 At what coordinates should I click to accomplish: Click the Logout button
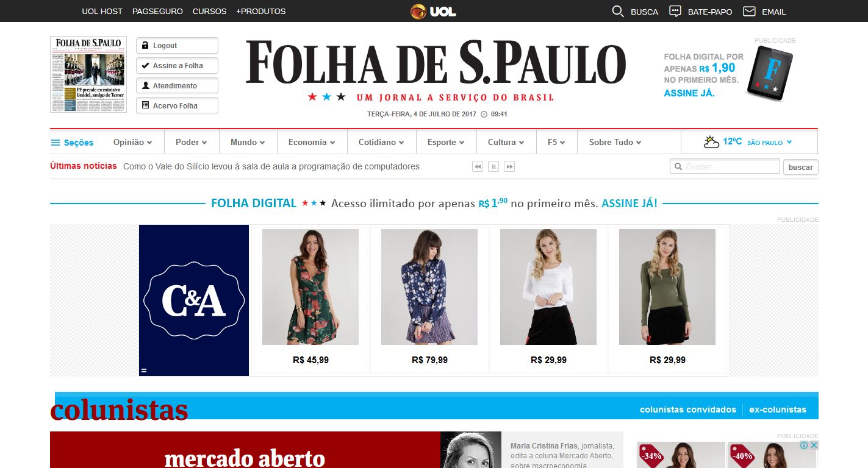click(x=177, y=46)
